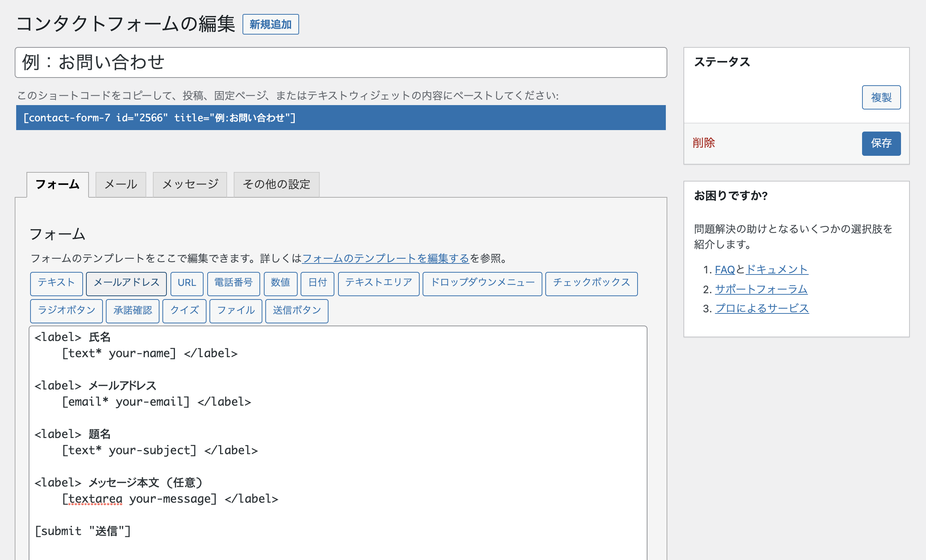Screen dimensions: 926x560
Task: Open the ドキュメント link
Action: coord(777,269)
